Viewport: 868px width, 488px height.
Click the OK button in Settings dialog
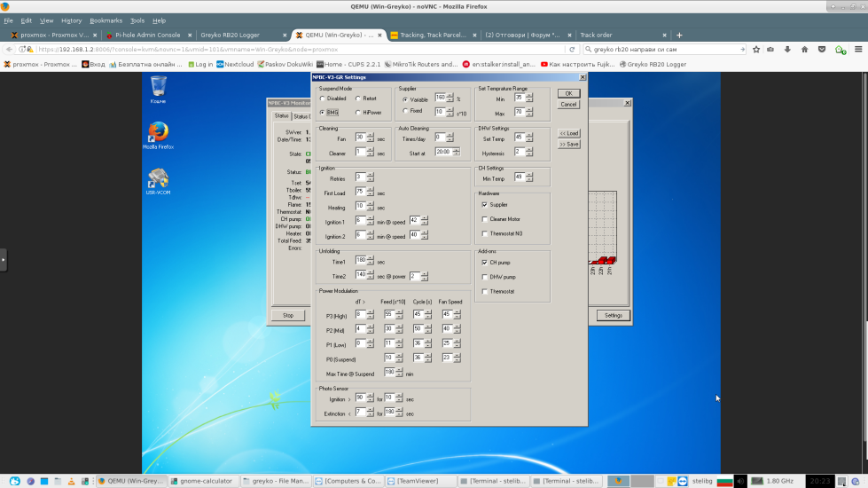click(x=568, y=93)
